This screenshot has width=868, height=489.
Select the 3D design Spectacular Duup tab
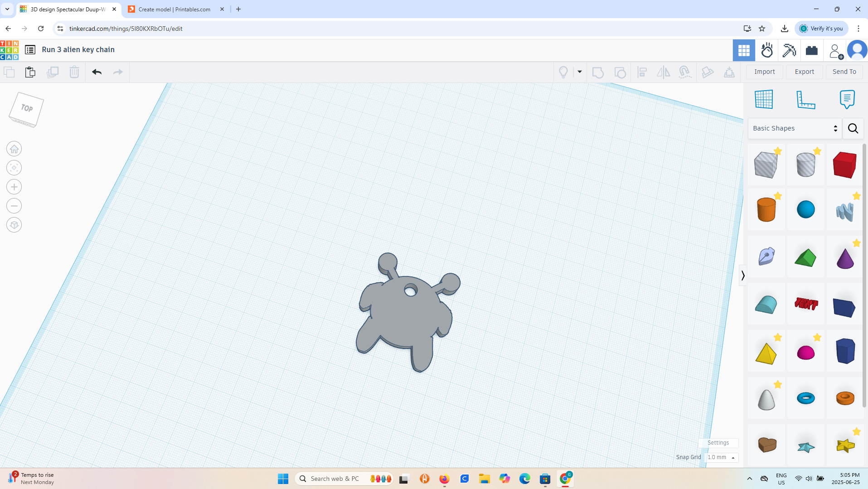68,9
